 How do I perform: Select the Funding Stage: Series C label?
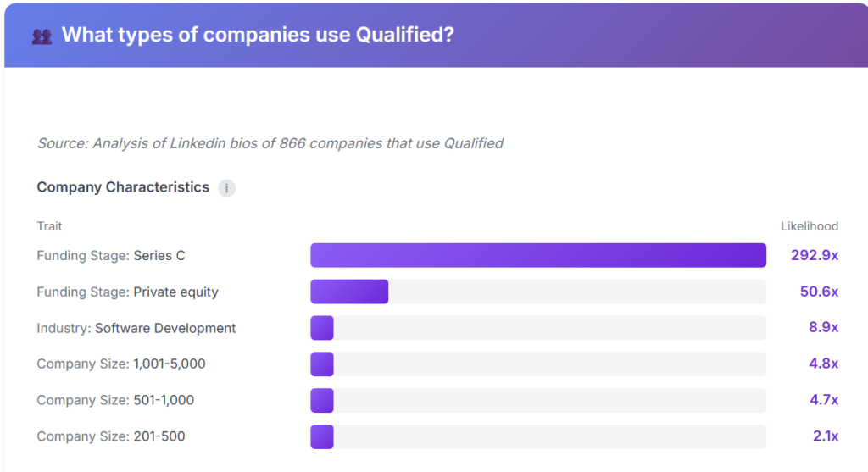click(x=109, y=255)
